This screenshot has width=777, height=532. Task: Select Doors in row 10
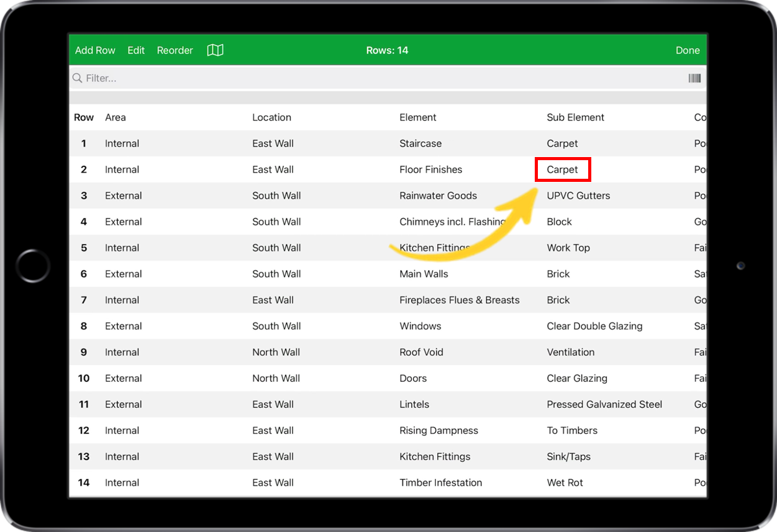point(413,378)
